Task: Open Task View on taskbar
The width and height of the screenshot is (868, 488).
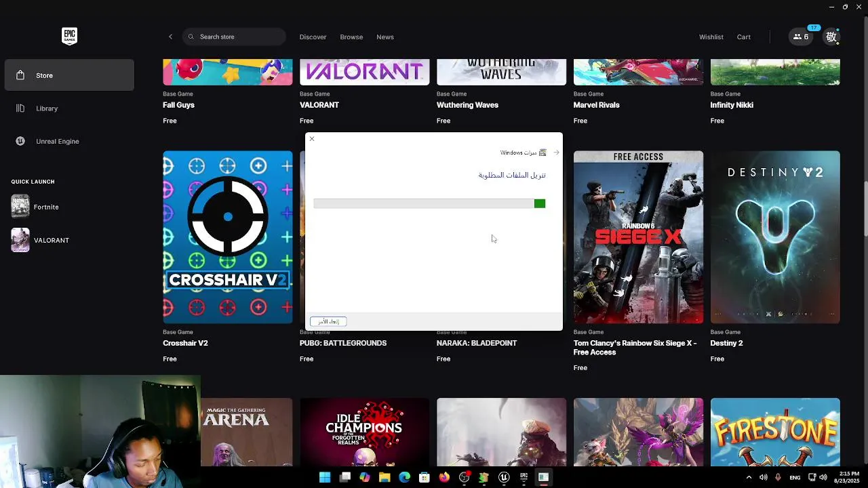Action: coord(344,477)
